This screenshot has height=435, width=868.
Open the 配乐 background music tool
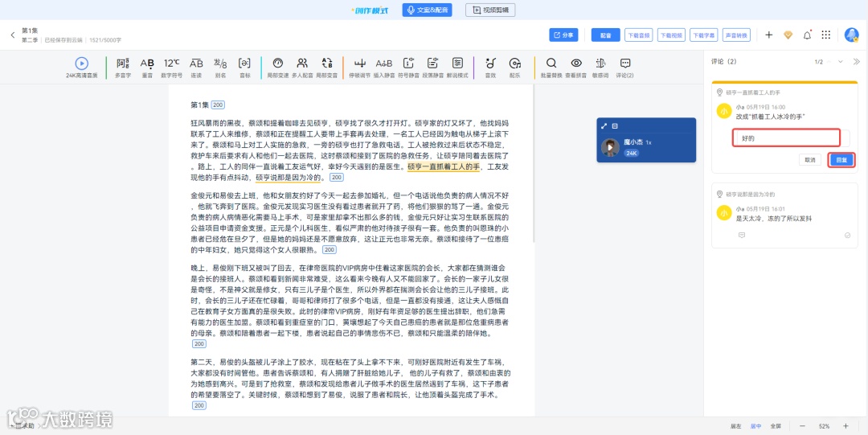(515, 68)
